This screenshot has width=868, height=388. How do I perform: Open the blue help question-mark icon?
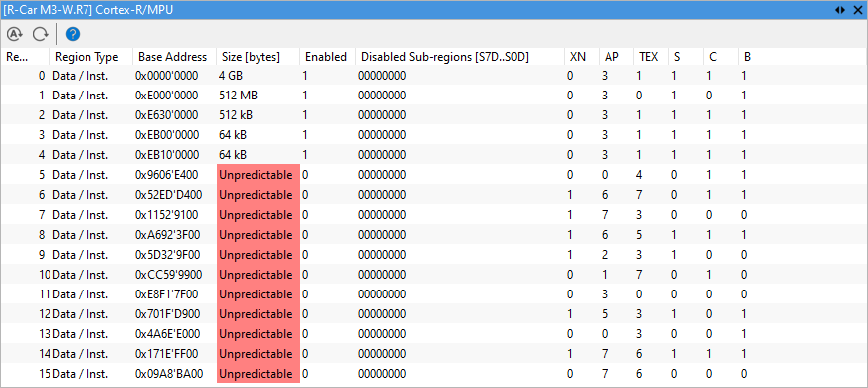click(x=73, y=34)
